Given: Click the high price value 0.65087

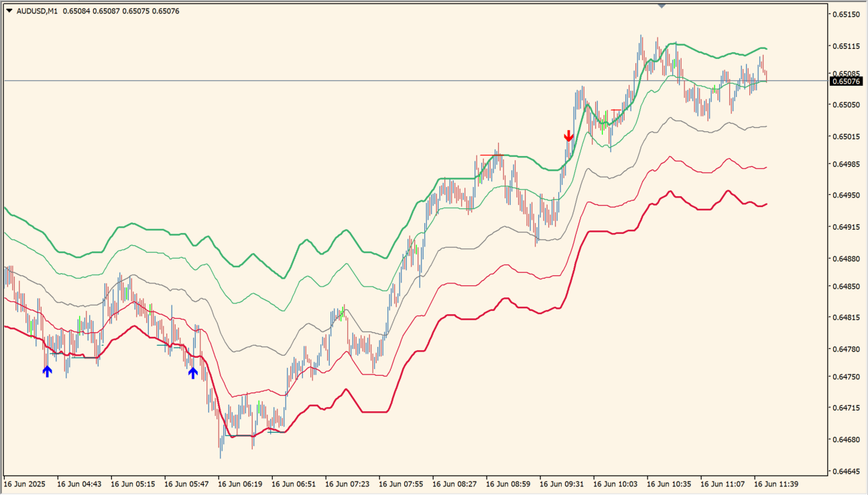Looking at the screenshot, I should click(x=106, y=11).
